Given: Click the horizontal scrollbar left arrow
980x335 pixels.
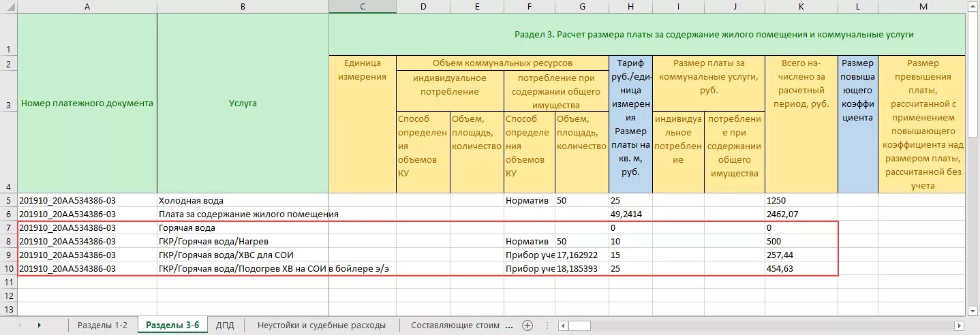Looking at the screenshot, I should 563,325.
